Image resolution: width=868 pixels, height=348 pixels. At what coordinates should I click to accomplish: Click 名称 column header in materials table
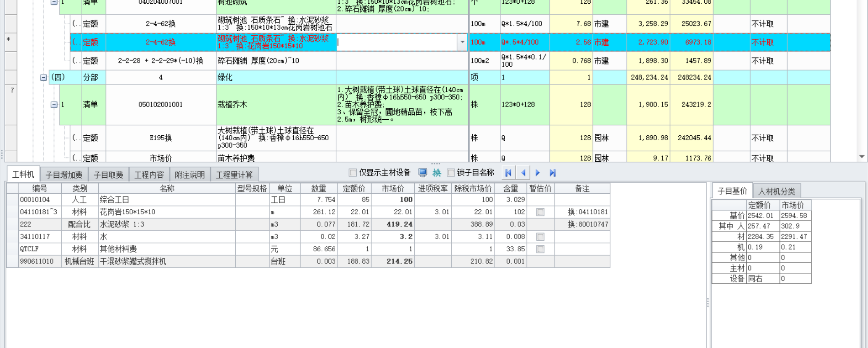coord(167,188)
